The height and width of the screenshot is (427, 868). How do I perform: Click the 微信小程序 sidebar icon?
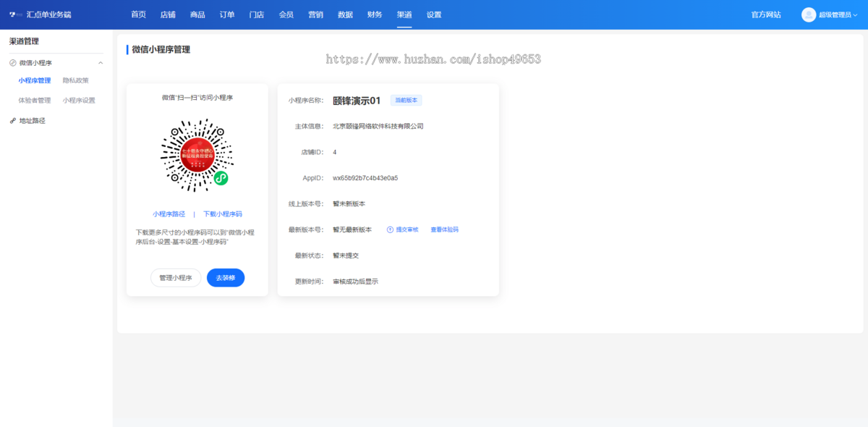pos(13,63)
